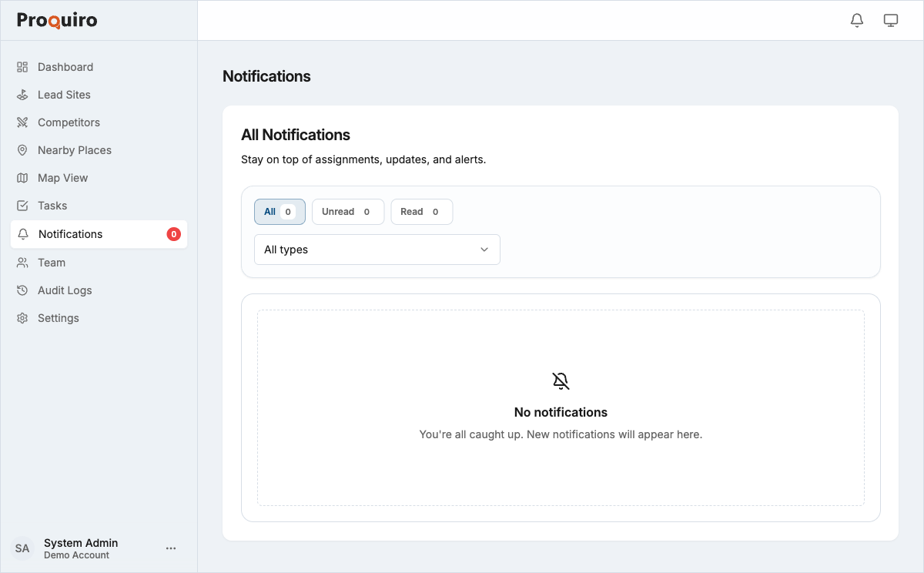Select the Unread filter tab
The image size is (924, 573).
coord(347,211)
